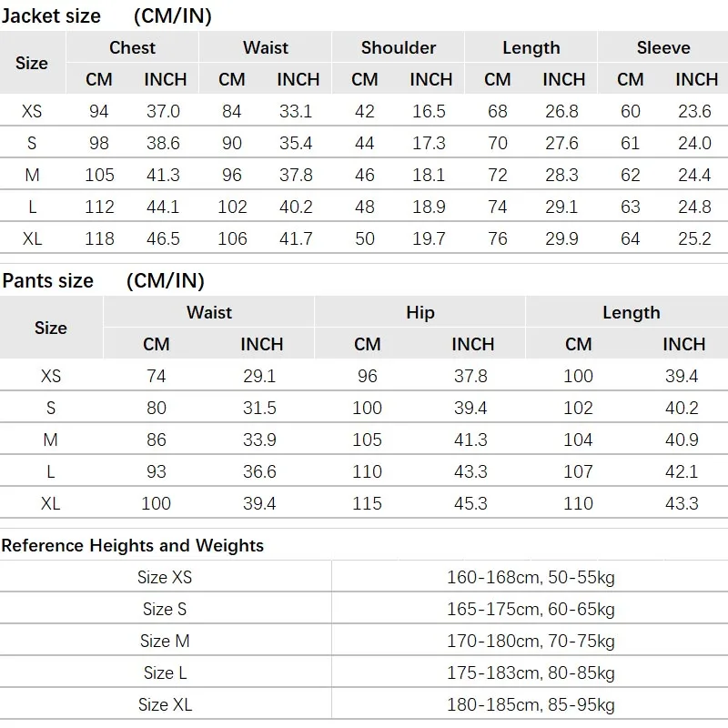This screenshot has height=728, width=728.
Task: Select the Size XL reference row label
Action: pyautogui.click(x=165, y=704)
